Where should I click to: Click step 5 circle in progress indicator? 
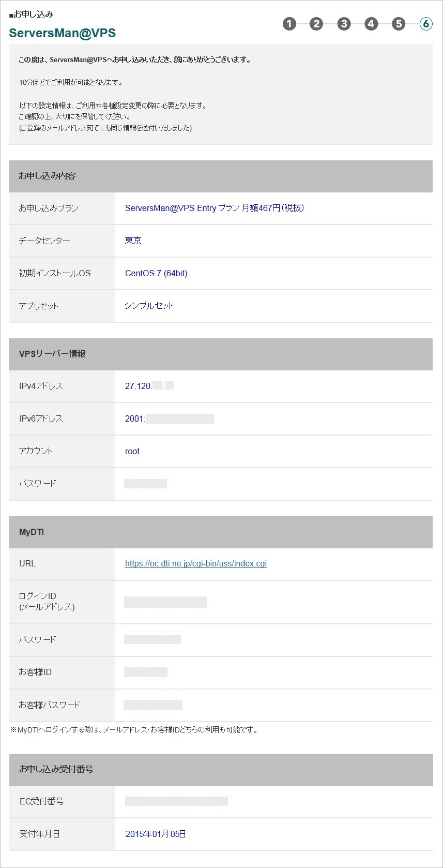tap(399, 24)
